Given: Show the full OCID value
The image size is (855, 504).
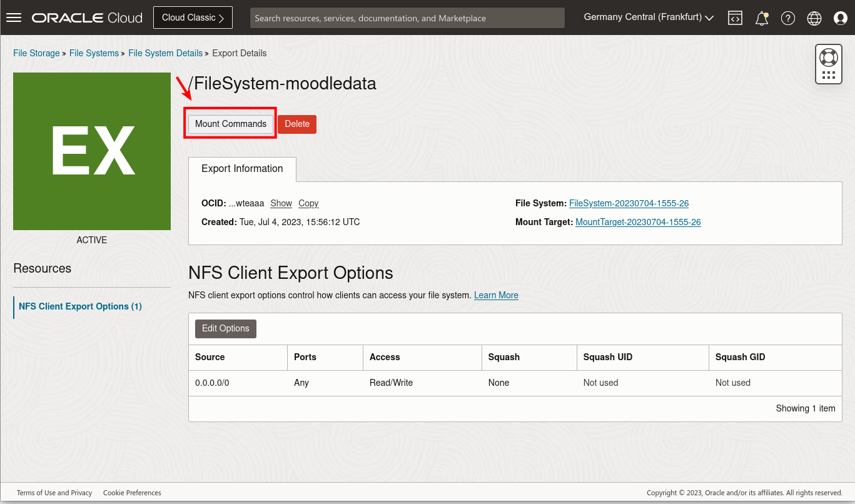Looking at the screenshot, I should click(x=281, y=203).
